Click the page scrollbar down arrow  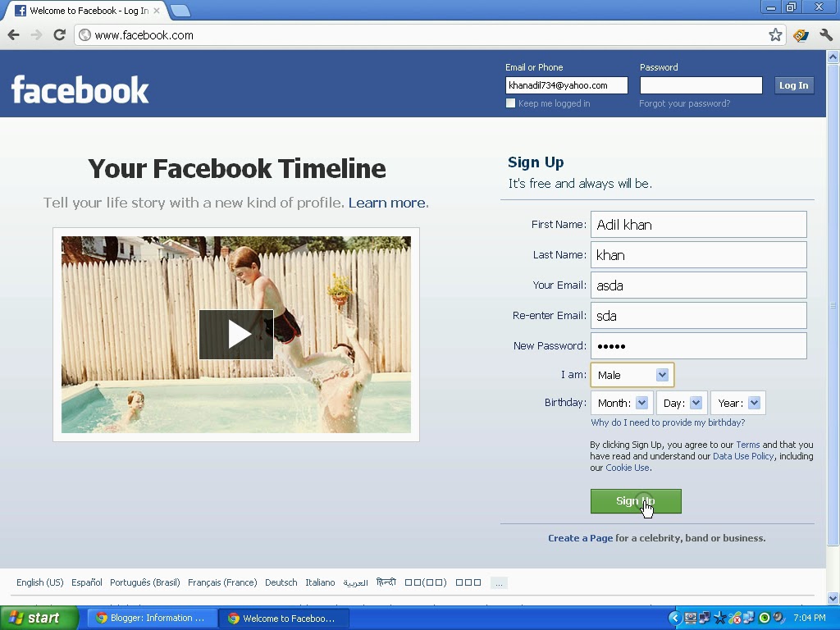point(833,598)
